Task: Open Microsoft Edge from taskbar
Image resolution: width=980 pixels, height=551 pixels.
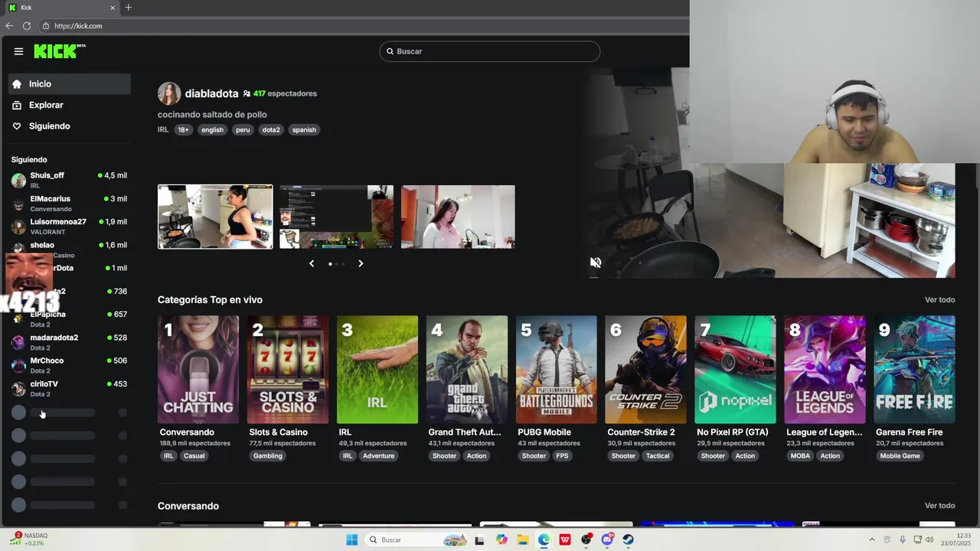Action: point(544,540)
